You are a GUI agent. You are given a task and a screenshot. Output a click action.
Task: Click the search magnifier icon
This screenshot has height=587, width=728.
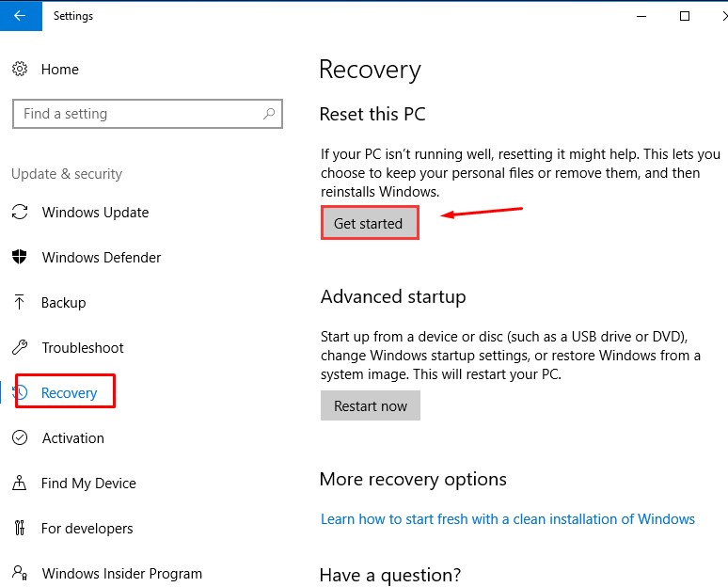pyautogui.click(x=269, y=114)
